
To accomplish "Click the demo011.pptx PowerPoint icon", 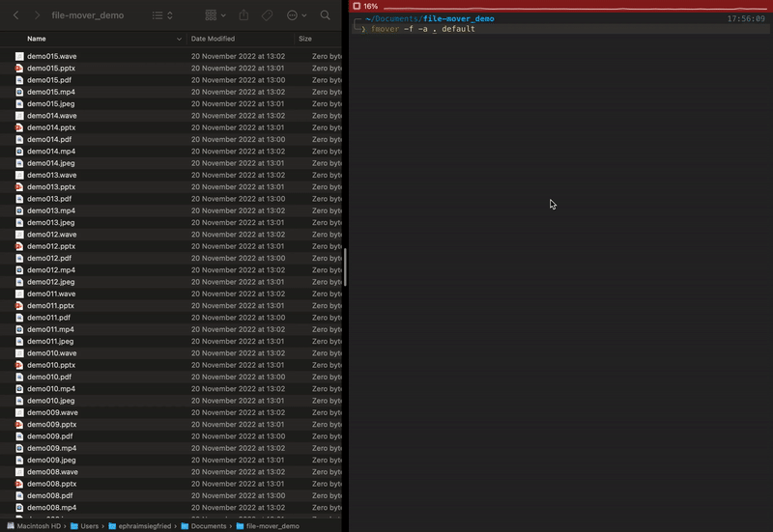I will point(19,305).
